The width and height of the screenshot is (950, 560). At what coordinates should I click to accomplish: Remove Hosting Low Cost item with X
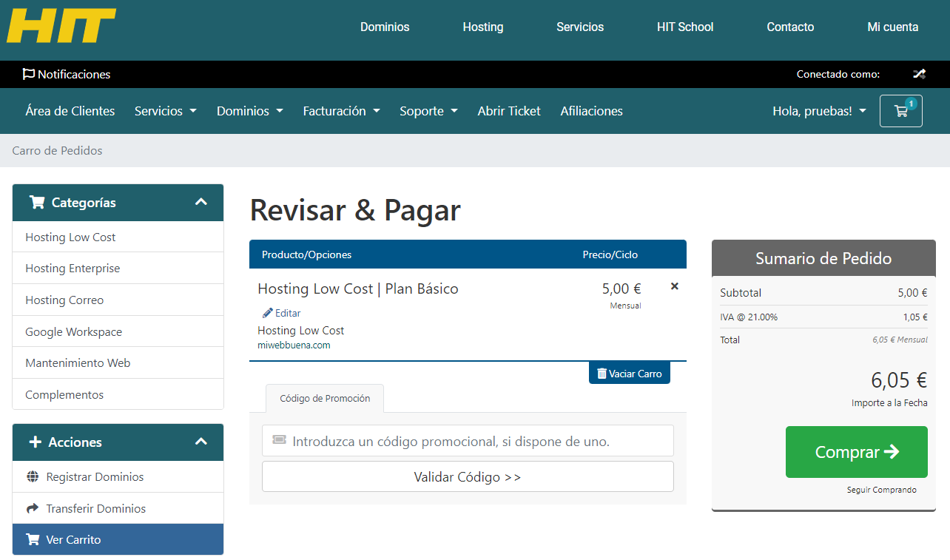point(674,286)
